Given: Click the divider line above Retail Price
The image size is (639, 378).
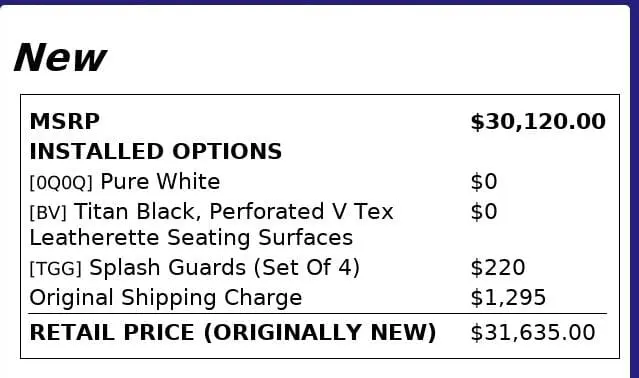Looking at the screenshot, I should pyautogui.click(x=317, y=314).
